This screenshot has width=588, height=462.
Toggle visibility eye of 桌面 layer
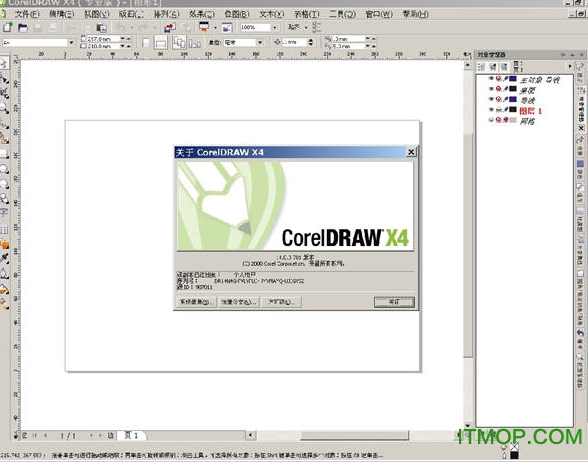pyautogui.click(x=491, y=89)
